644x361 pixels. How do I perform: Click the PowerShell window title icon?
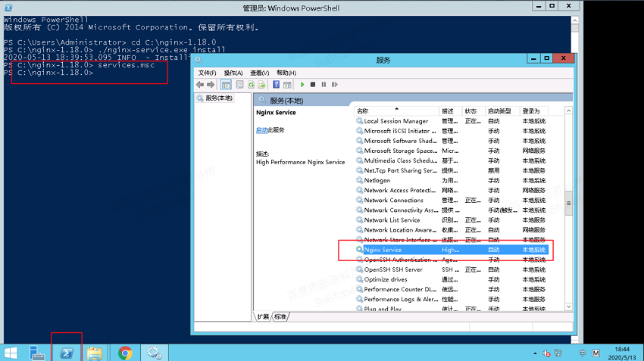point(8,8)
